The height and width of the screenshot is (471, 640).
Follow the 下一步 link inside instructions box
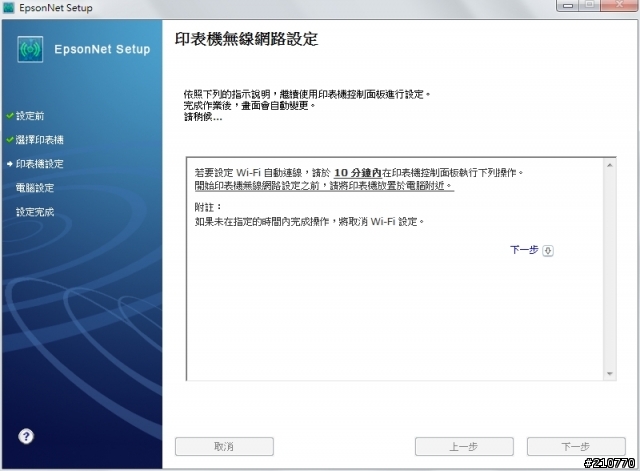point(524,249)
